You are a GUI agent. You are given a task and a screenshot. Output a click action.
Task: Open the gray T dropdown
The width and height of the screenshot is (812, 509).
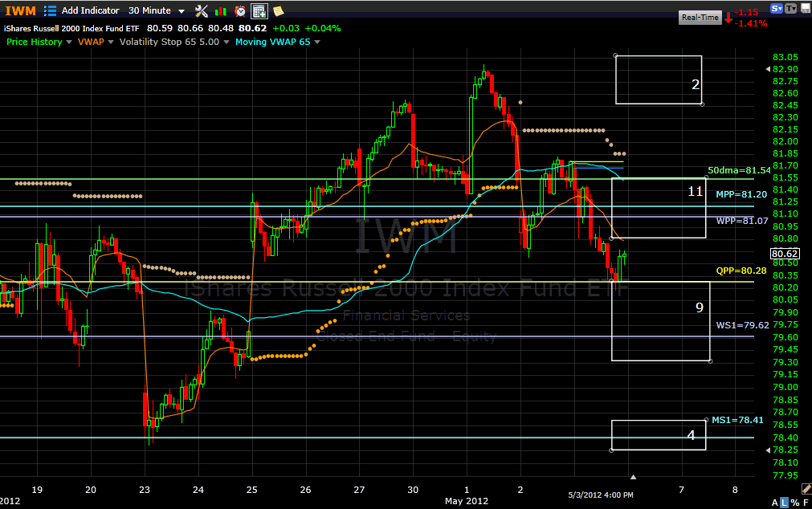[791, 8]
